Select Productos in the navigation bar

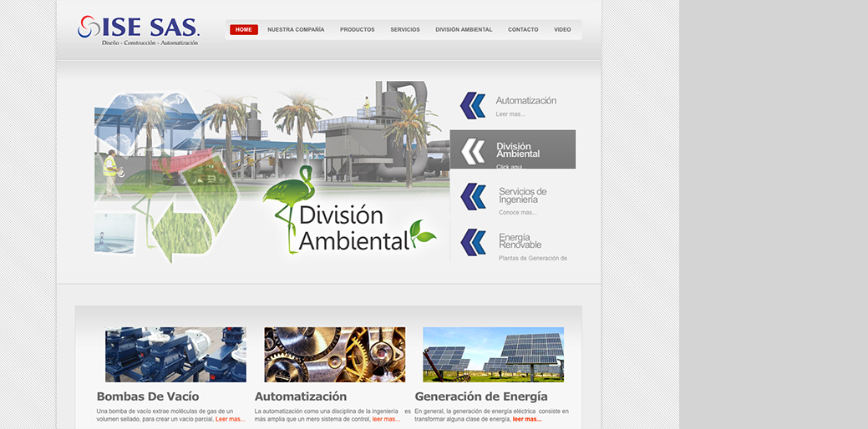pos(357,30)
